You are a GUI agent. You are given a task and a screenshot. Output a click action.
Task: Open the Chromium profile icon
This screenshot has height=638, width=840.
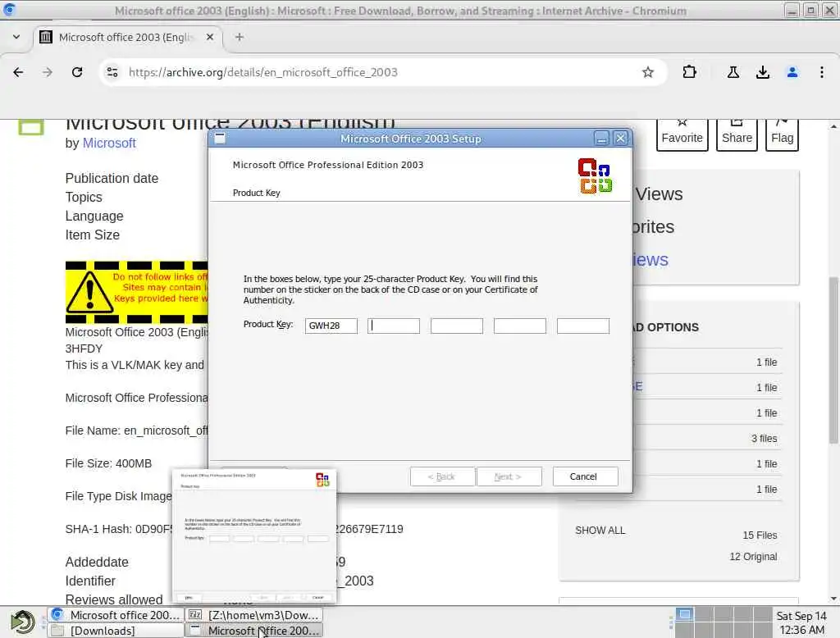[x=792, y=72]
